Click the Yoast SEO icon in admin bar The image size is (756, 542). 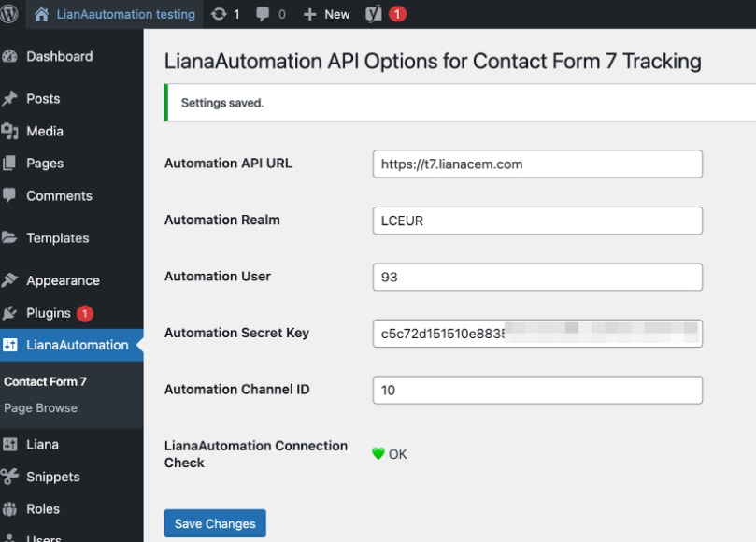373,14
